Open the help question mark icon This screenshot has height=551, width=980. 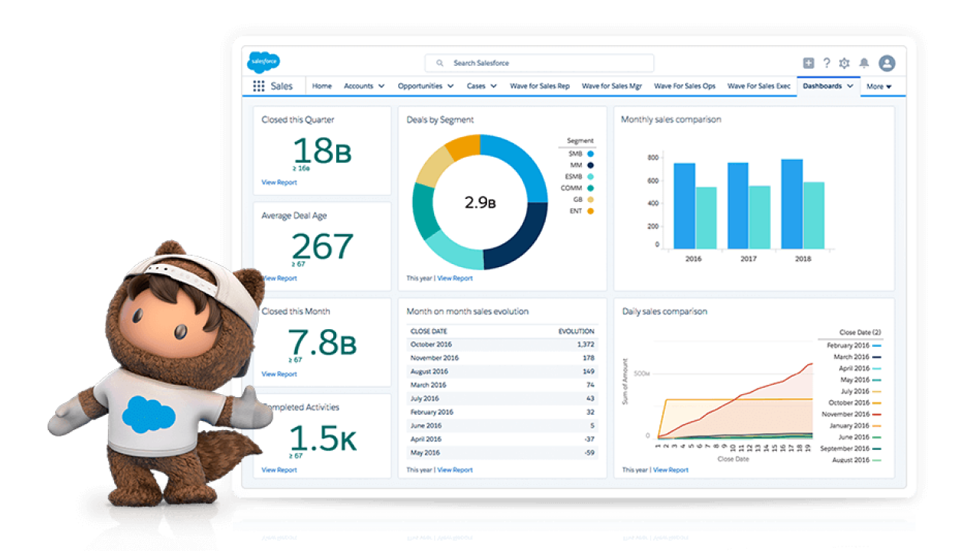827,64
